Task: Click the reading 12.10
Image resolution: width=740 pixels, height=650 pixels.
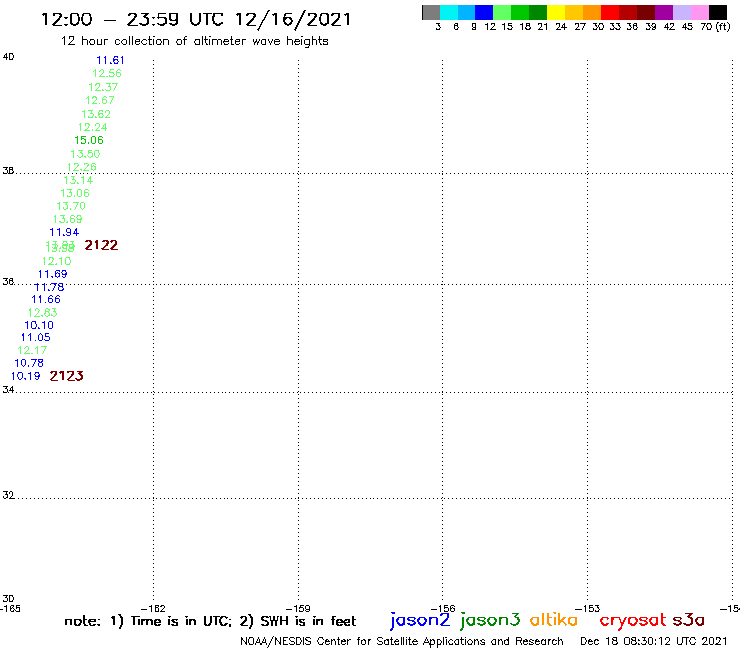Action: pos(57,262)
